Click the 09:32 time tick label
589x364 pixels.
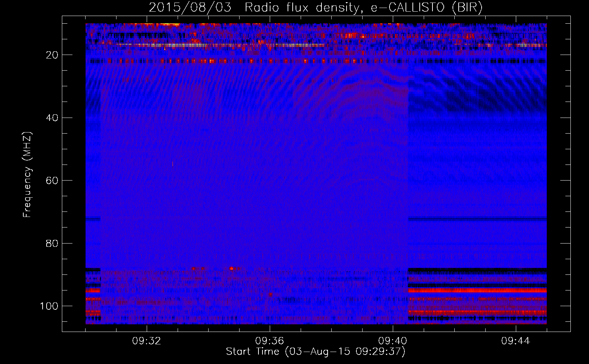147,341
